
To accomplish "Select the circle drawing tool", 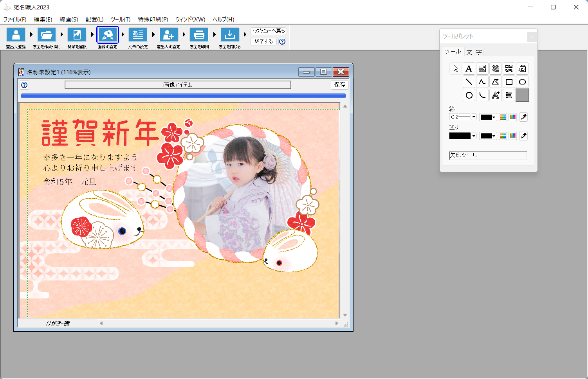I will pyautogui.click(x=469, y=95).
